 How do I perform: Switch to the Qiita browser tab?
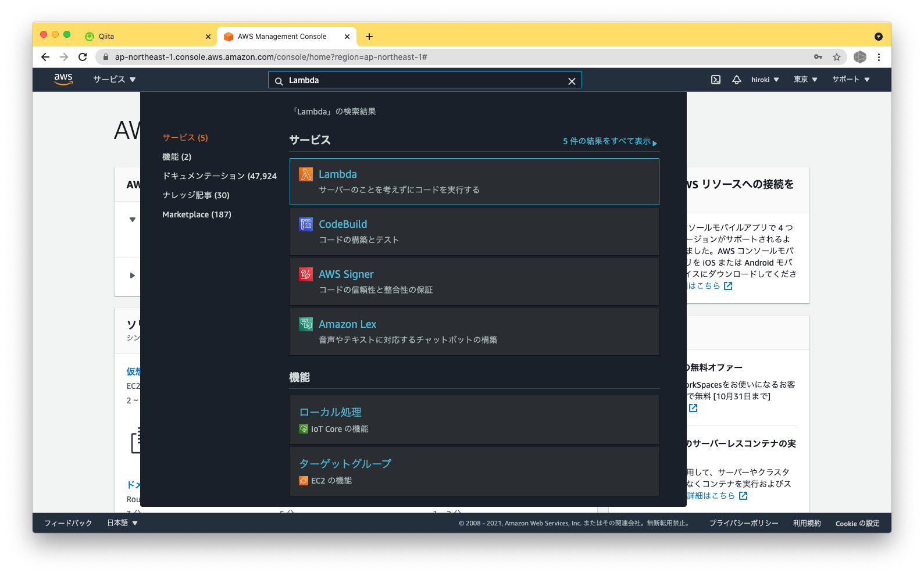pyautogui.click(x=148, y=37)
